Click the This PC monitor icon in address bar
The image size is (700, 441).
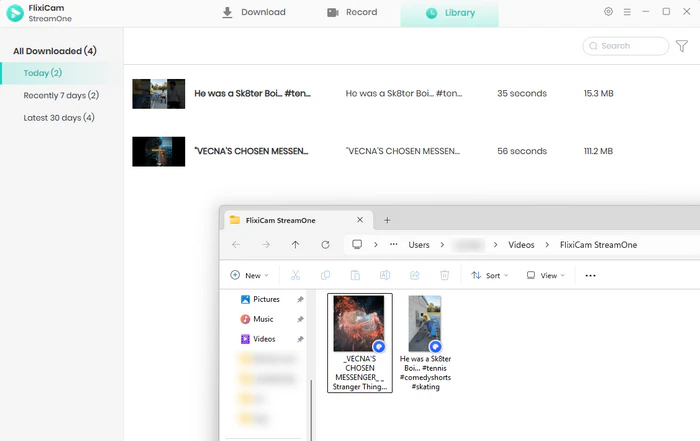[x=357, y=244]
